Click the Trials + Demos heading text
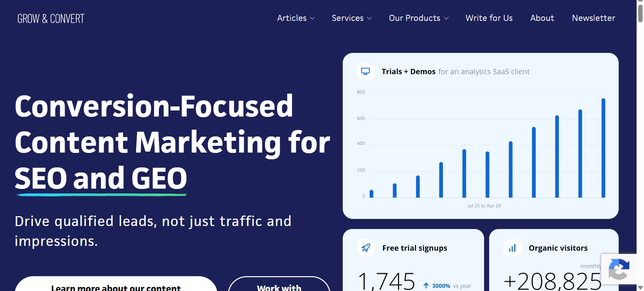Image resolution: width=644 pixels, height=291 pixels. [409, 72]
